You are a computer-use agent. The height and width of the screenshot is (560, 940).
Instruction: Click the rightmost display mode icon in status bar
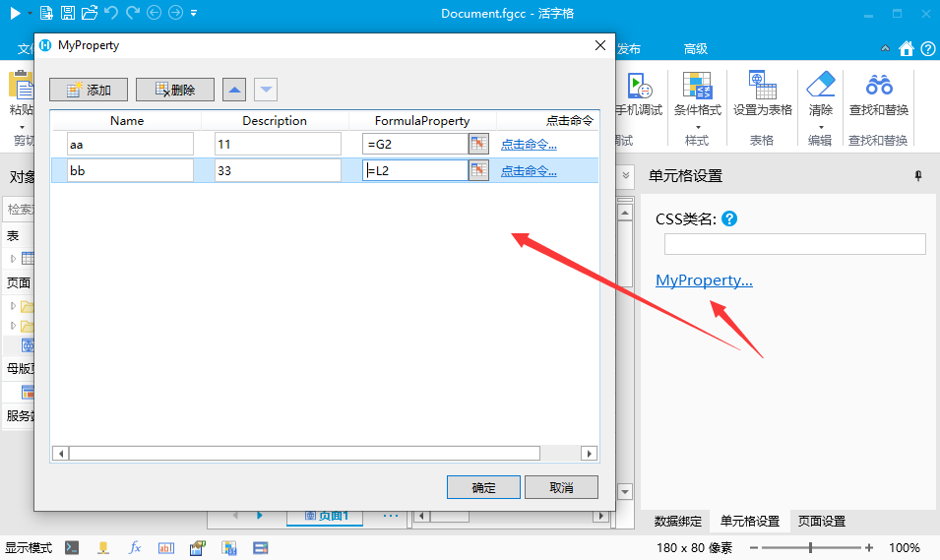[260, 547]
